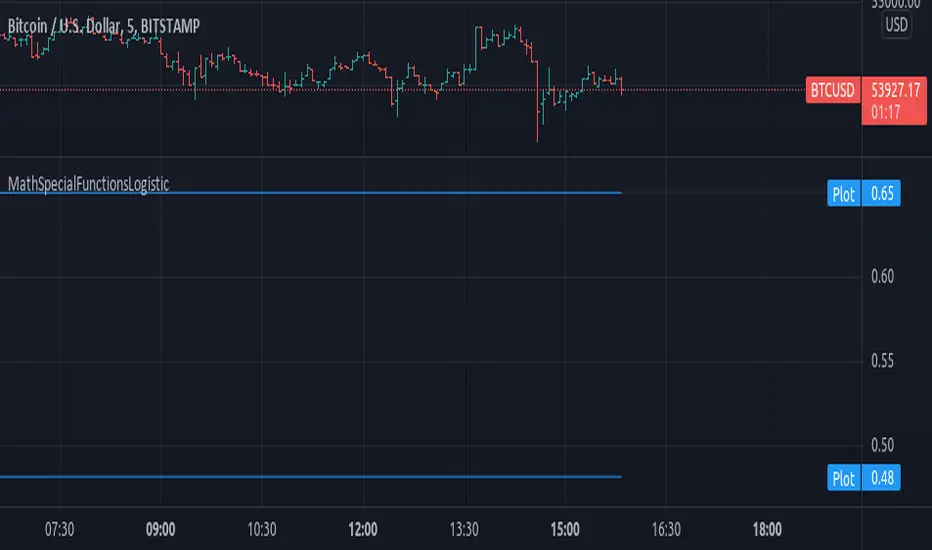Click the 07:30 time axis label
932x550 pixels.
click(60, 528)
